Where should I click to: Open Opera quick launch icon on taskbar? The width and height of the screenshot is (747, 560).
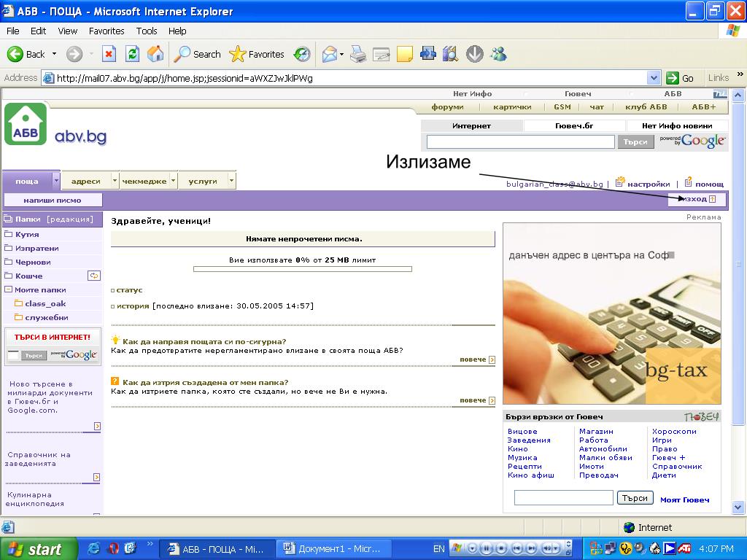113,548
